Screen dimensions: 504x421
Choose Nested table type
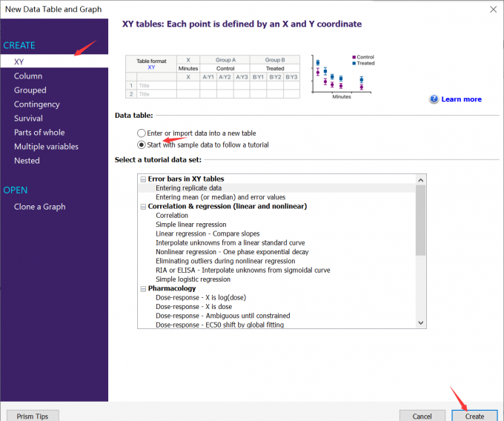coord(27,161)
